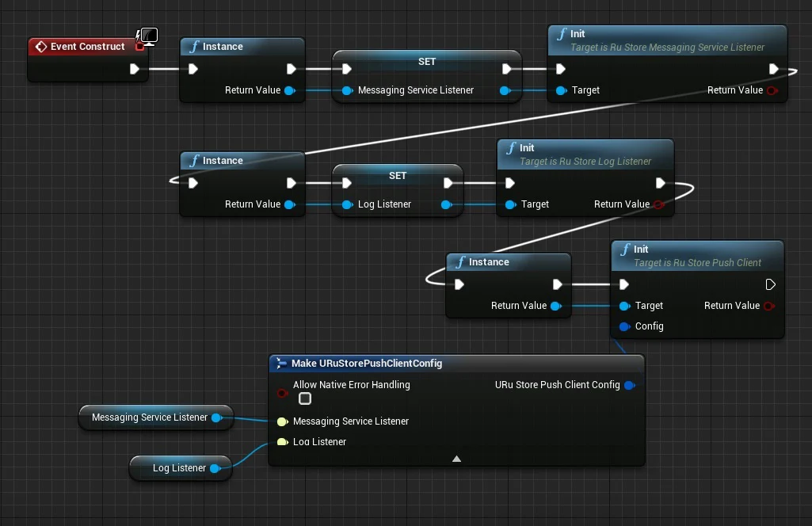This screenshot has height=526, width=812.
Task: Click function icon of Instance node before SET Log Listener
Action: coord(194,161)
